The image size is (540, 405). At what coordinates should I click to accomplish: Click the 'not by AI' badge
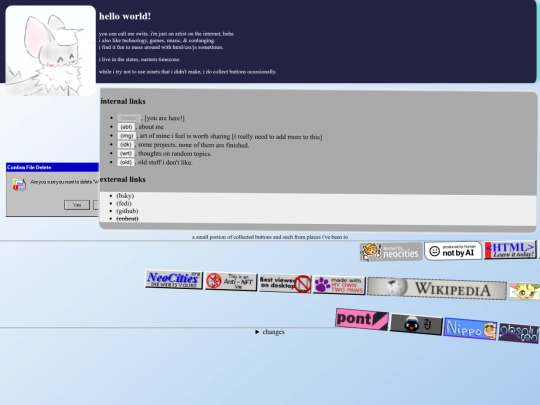coord(453,251)
